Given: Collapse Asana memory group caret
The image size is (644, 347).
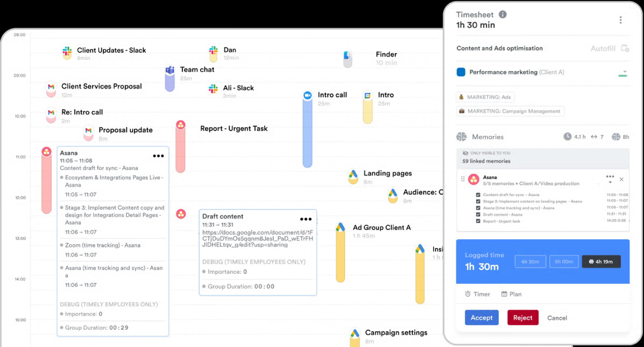Looking at the screenshot, I should click(x=610, y=182).
